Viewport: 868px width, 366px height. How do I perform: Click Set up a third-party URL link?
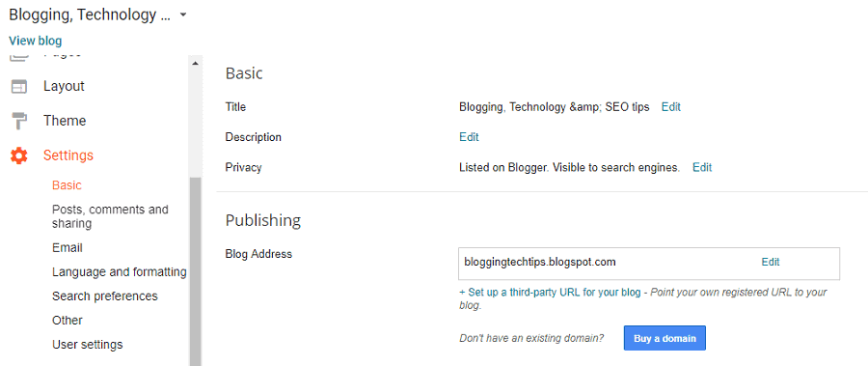550,292
